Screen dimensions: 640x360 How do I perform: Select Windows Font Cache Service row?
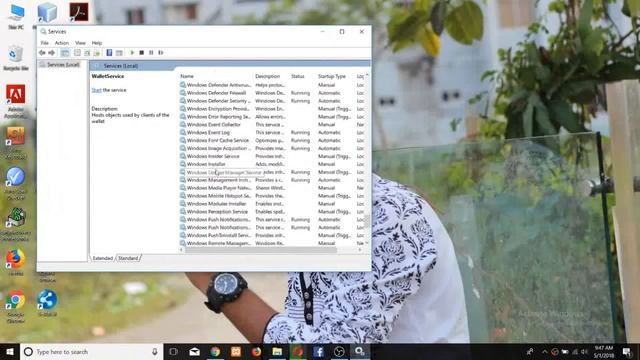coord(271,140)
